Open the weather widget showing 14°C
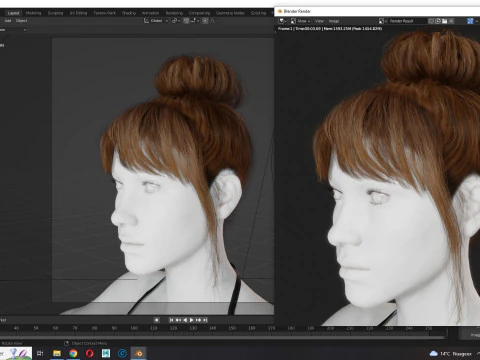The width and height of the screenshot is (480, 360). click(x=451, y=354)
